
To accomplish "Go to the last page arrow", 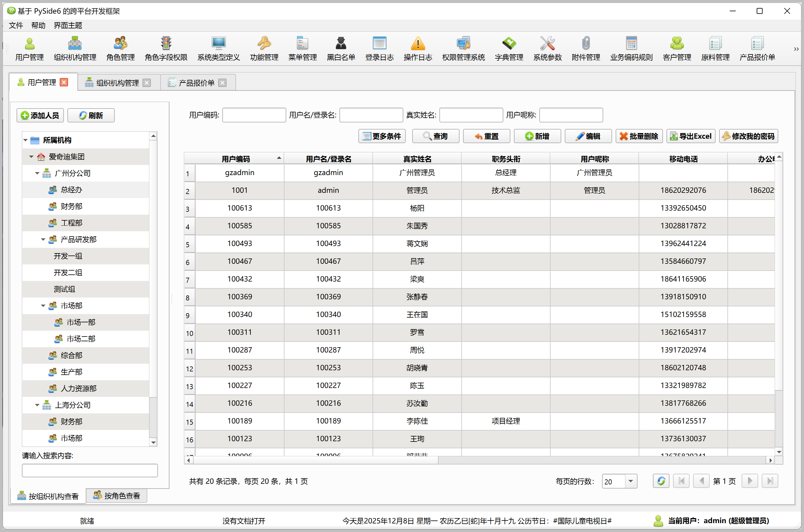I will click(x=769, y=481).
